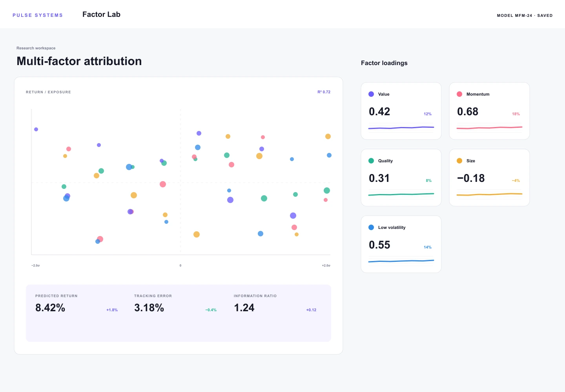Click the Value 12% contribution label
This screenshot has height=392, width=565.
(428, 114)
